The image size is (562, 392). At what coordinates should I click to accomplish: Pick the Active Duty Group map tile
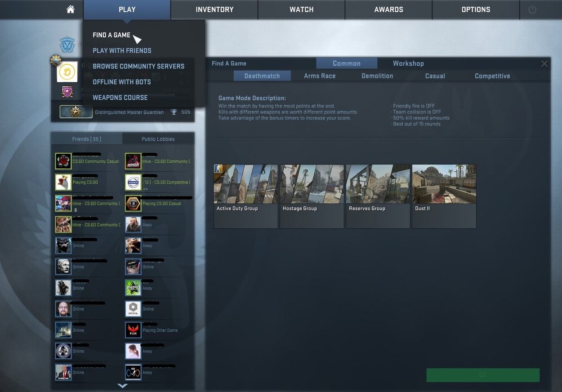[x=245, y=196]
